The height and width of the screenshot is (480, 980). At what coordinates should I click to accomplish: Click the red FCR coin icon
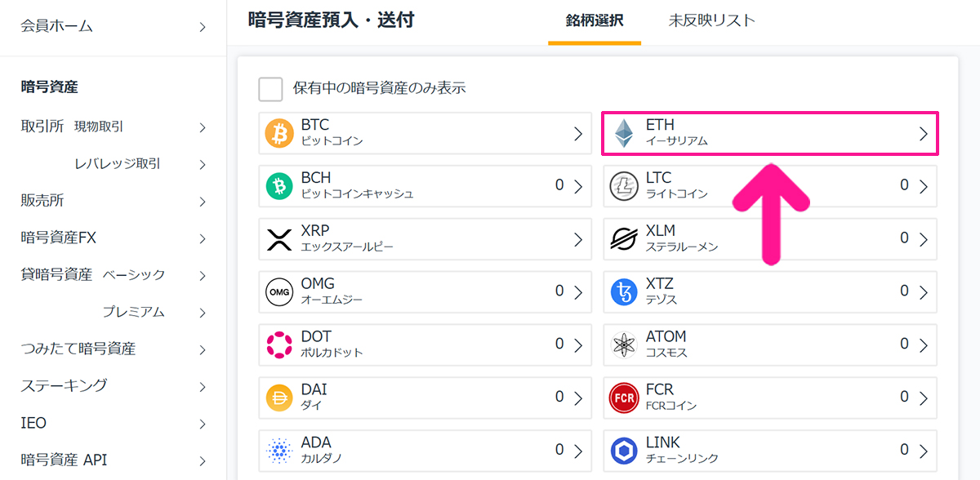coord(624,398)
